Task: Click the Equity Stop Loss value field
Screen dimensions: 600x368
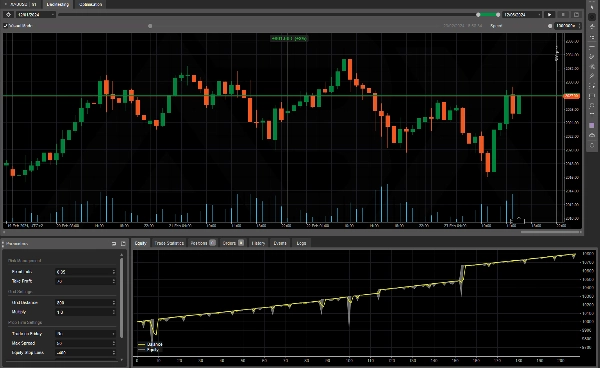Action: click(85, 353)
